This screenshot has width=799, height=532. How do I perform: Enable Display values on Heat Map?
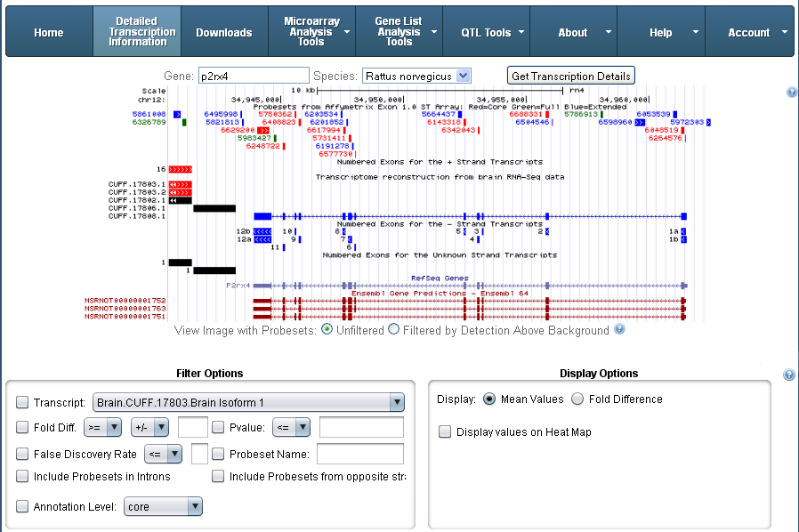click(445, 431)
